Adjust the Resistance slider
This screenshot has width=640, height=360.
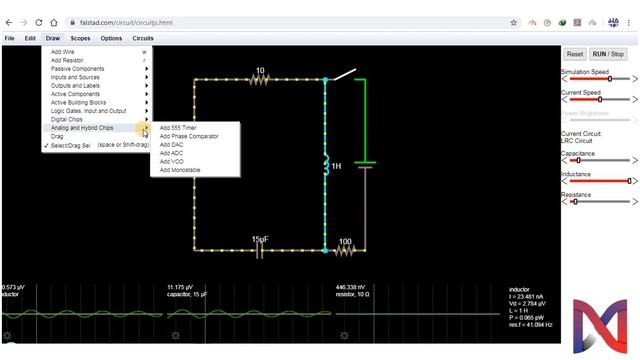pyautogui.click(x=600, y=202)
